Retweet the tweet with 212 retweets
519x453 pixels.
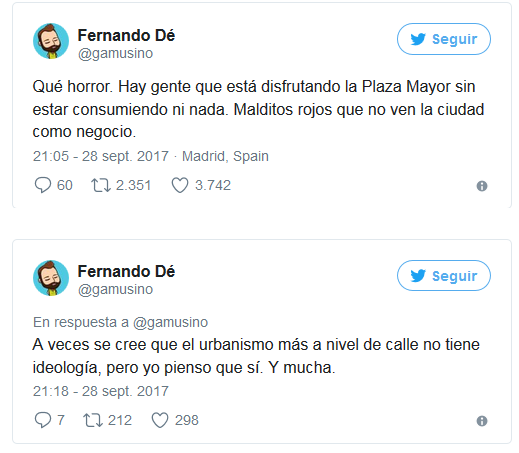pos(93,420)
